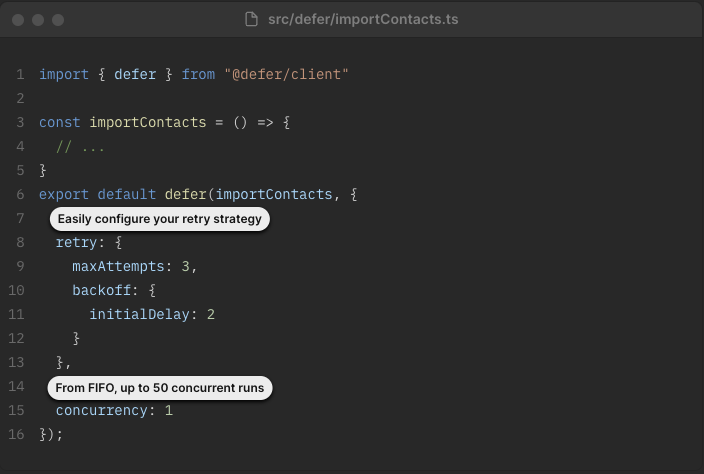
Task: Click the closing '});' on line 16
Action: click(51, 434)
